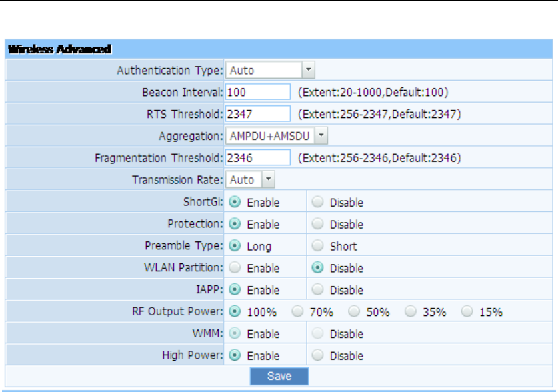Select Disable for ShortGi
Screen dimensions: 558x392
pyautogui.click(x=317, y=202)
